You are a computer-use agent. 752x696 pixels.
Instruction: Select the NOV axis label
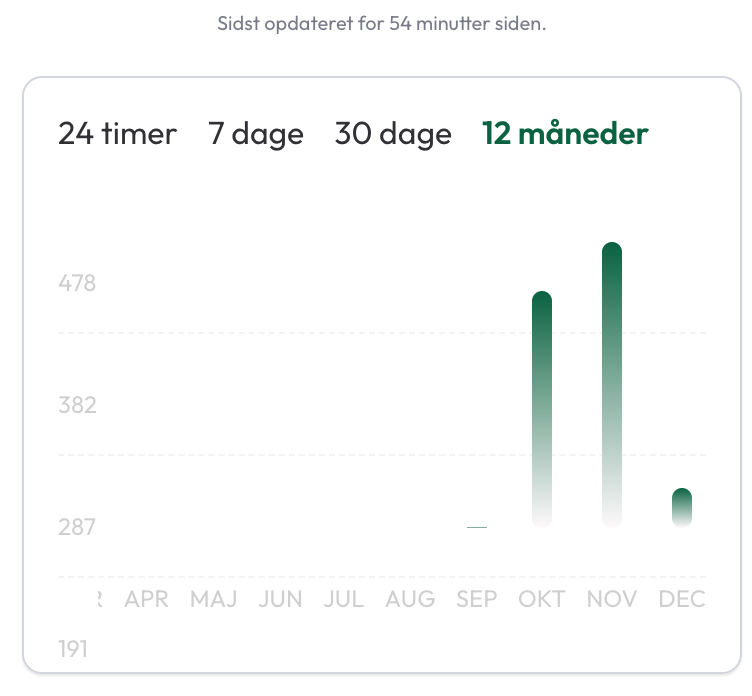pyautogui.click(x=612, y=600)
